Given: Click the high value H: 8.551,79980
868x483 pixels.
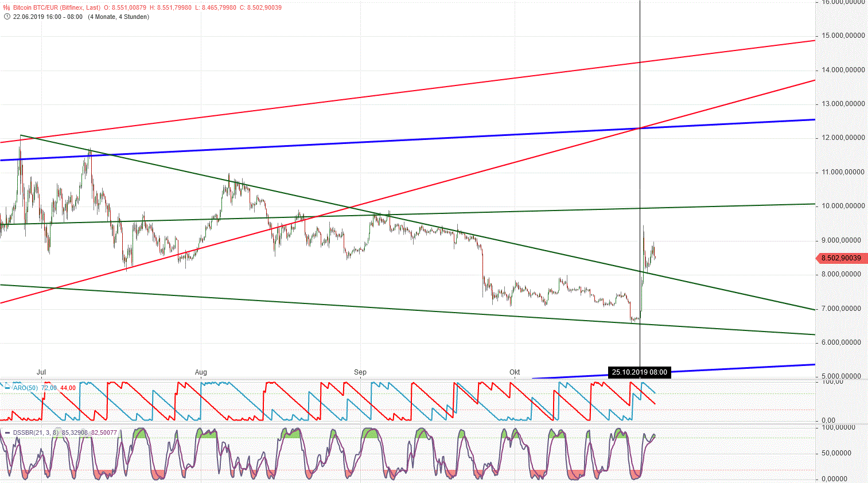Looking at the screenshot, I should coord(170,8).
